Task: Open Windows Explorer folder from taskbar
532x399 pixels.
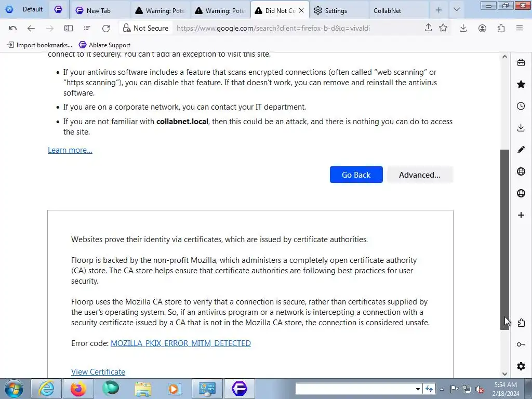Action: pyautogui.click(x=143, y=389)
